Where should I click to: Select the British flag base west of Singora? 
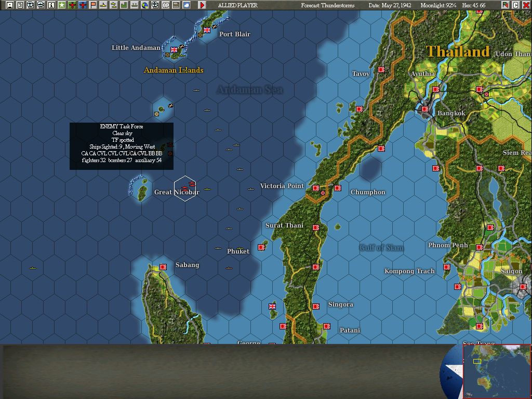click(x=272, y=307)
